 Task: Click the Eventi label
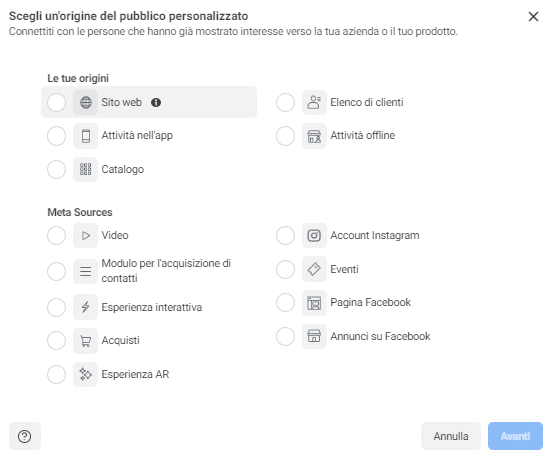click(344, 269)
